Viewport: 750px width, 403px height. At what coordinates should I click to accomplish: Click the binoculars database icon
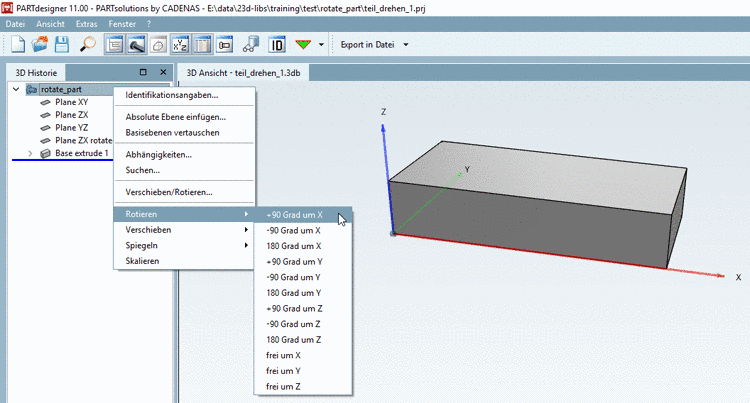pos(251,44)
